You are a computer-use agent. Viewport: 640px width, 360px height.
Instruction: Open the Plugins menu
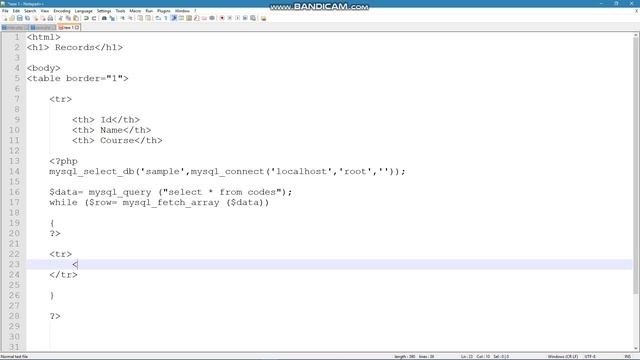[164, 11]
